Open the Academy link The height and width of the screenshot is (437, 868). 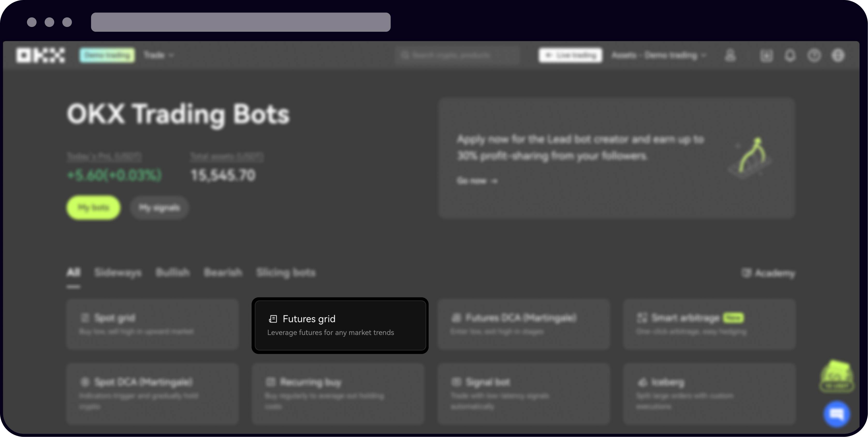point(768,273)
